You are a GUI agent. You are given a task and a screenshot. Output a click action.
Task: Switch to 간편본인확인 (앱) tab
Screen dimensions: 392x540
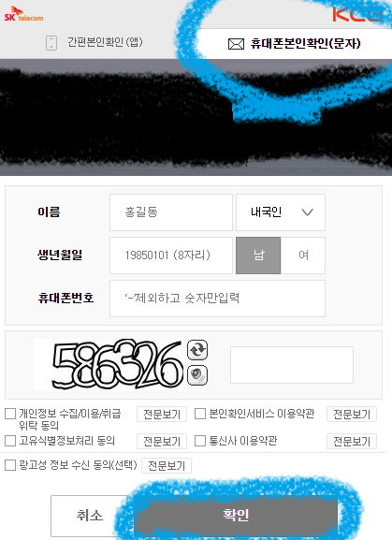coord(94,43)
